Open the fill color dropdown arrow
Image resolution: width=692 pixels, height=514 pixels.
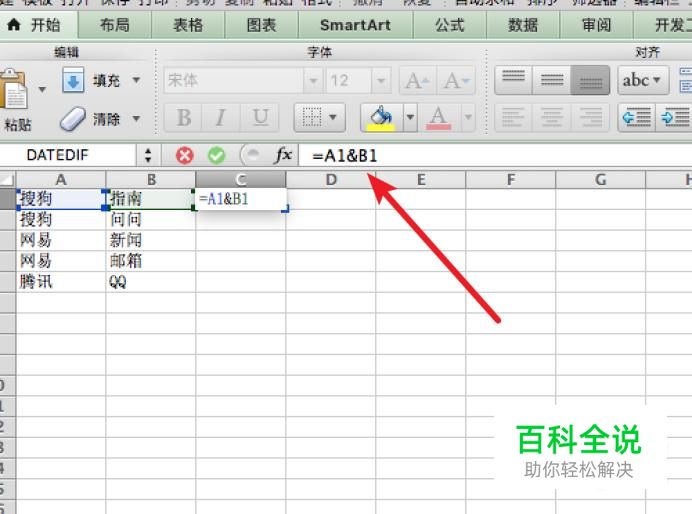[x=410, y=117]
